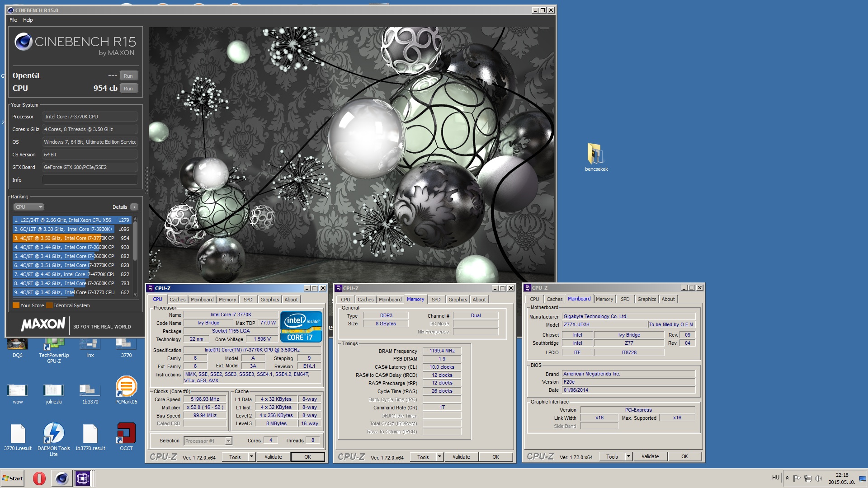Open the jolnezki desktop icon
The width and height of the screenshot is (868, 488).
[54, 394]
